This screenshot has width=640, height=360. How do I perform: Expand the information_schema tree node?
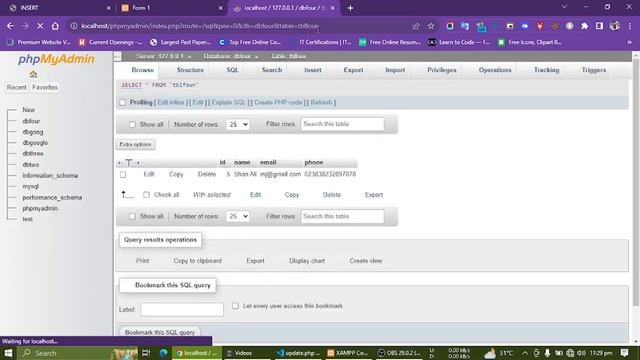tap(12, 176)
